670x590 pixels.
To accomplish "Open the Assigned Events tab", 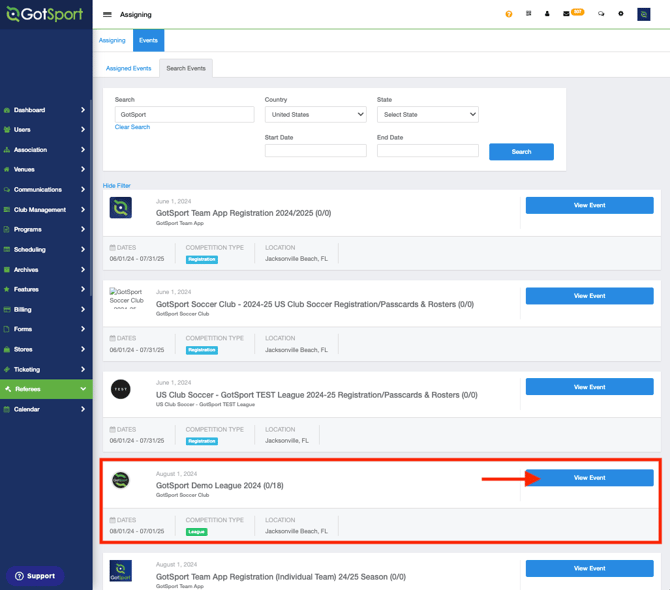I will (129, 68).
